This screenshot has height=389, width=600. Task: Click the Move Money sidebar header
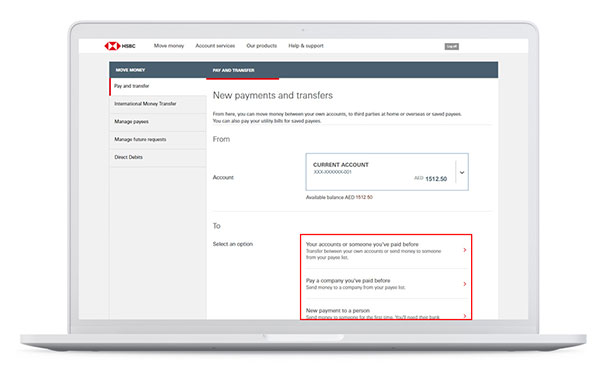click(x=130, y=70)
